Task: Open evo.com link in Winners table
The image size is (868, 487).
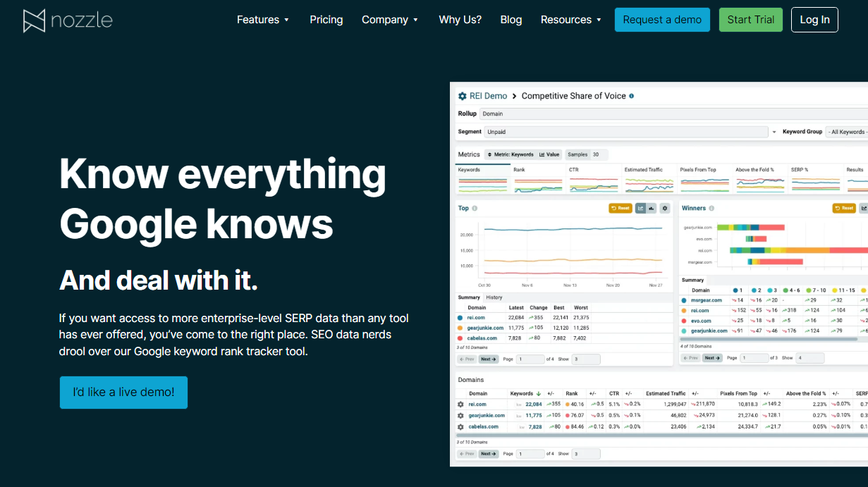Action: coord(701,321)
